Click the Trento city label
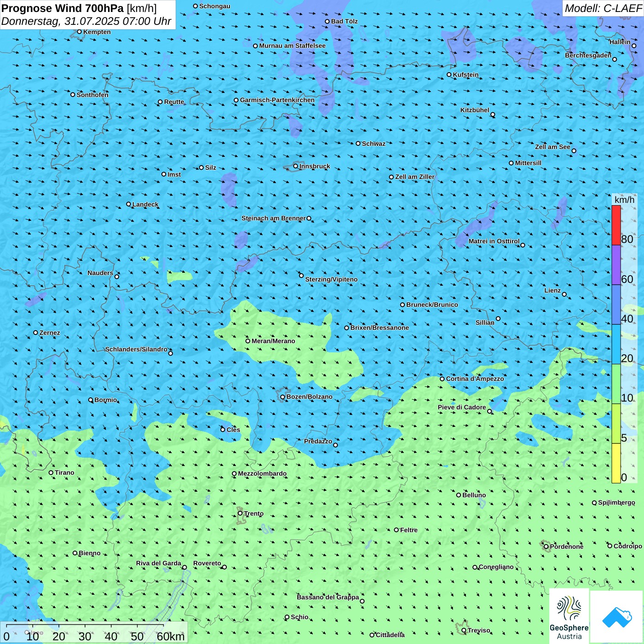644x644 pixels. point(254,513)
